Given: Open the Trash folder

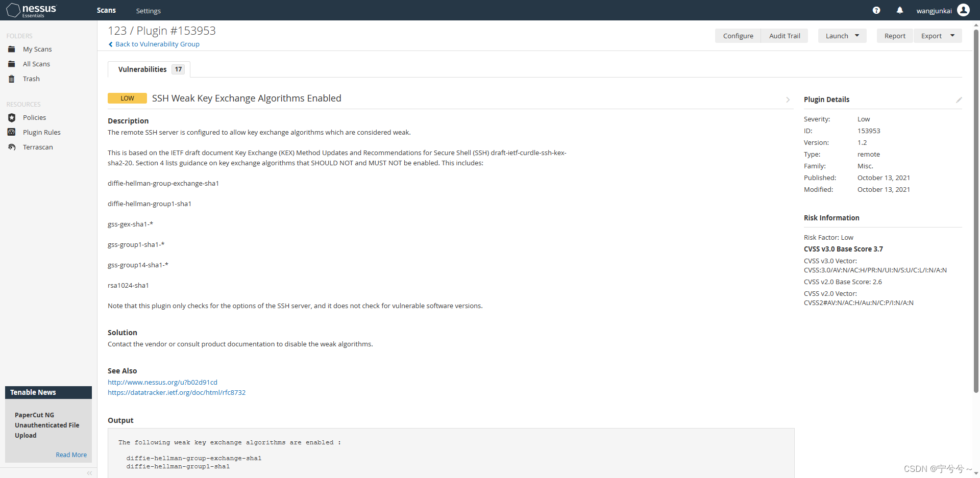Looking at the screenshot, I should pyautogui.click(x=31, y=79).
